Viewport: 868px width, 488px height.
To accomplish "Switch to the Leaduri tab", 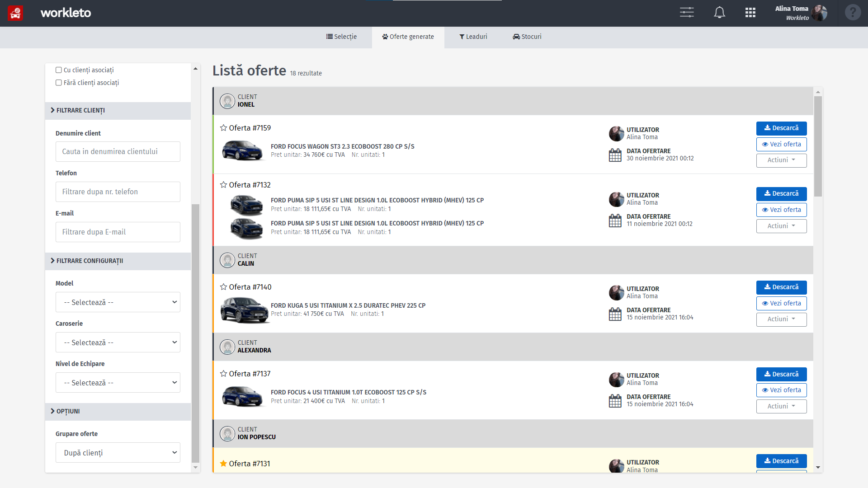I will click(473, 37).
